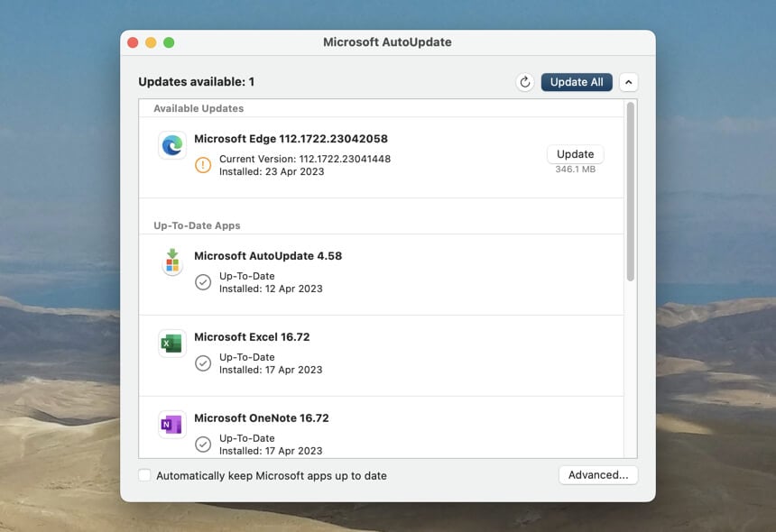
Task: Select the Microsoft Edge 112.1722.23042058 entry title
Action: (291, 139)
